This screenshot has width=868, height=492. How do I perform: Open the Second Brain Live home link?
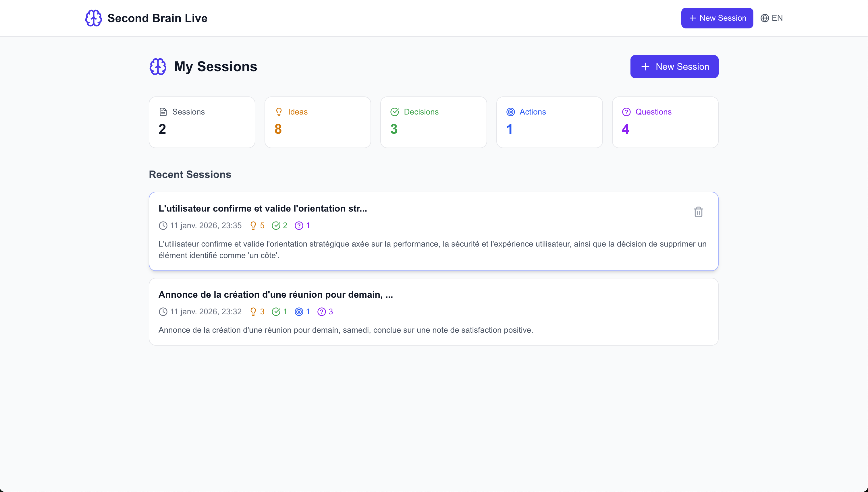coord(157,18)
